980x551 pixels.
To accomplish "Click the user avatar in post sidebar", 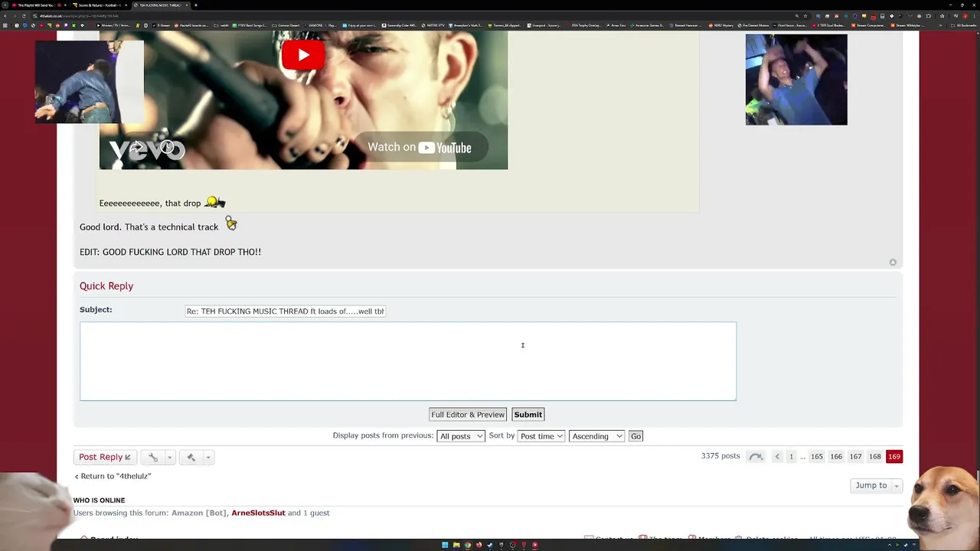I will tap(796, 80).
